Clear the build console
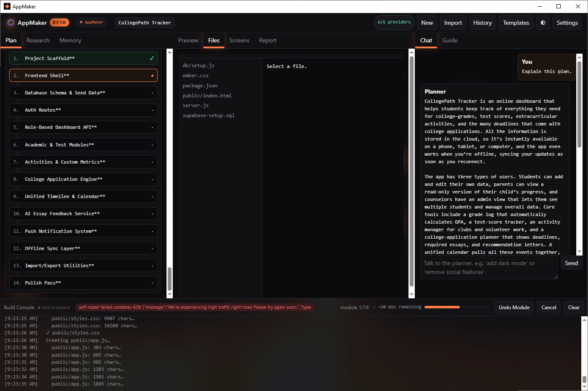Screen dimensions: 588x391 (x=574, y=308)
